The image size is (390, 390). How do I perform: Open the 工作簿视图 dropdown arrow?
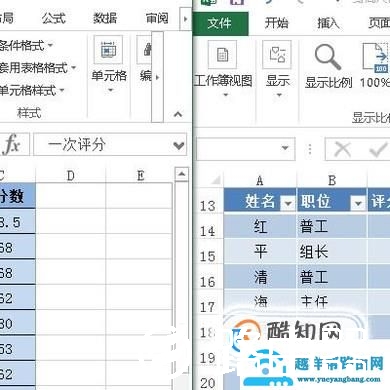click(226, 95)
